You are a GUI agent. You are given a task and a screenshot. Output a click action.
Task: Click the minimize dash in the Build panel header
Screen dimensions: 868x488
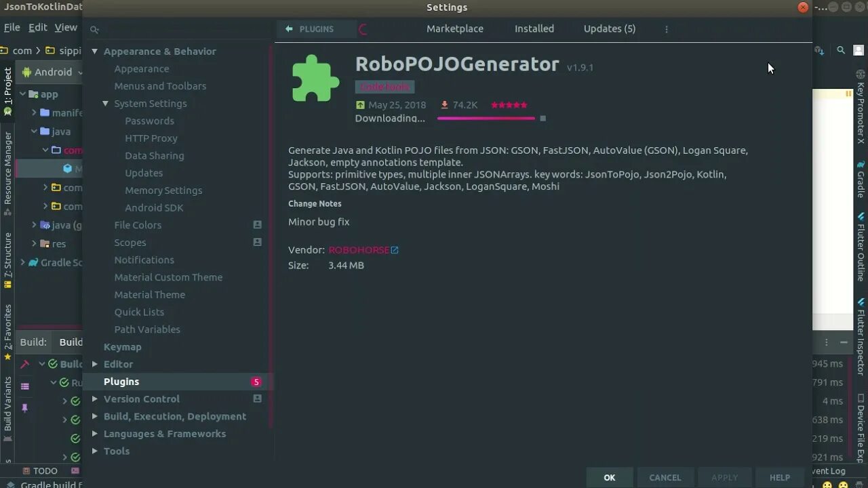[844, 342]
